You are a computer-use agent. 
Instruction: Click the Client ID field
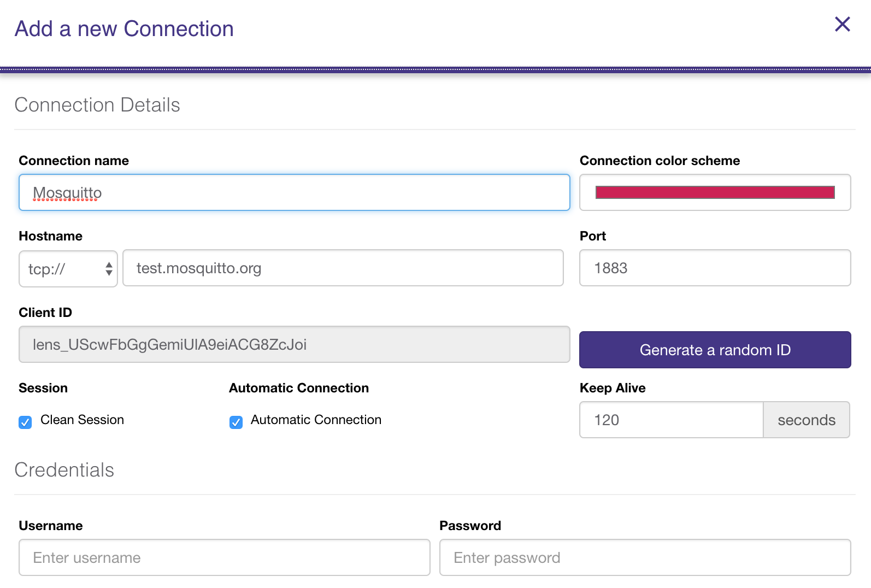pos(294,345)
